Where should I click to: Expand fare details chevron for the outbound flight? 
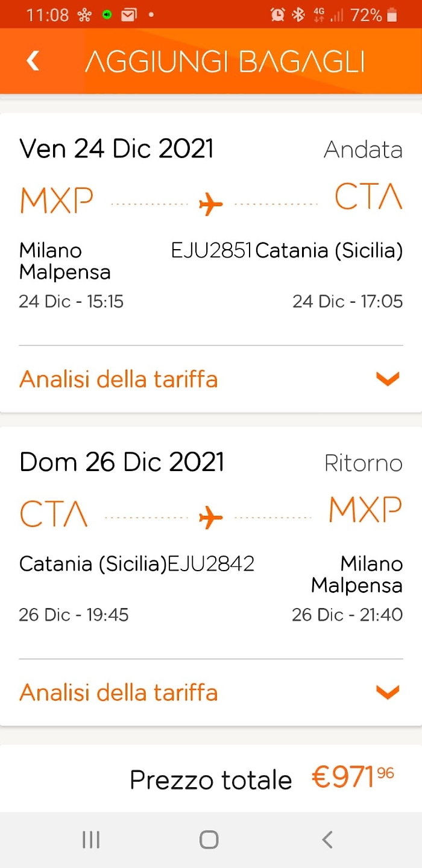(388, 379)
